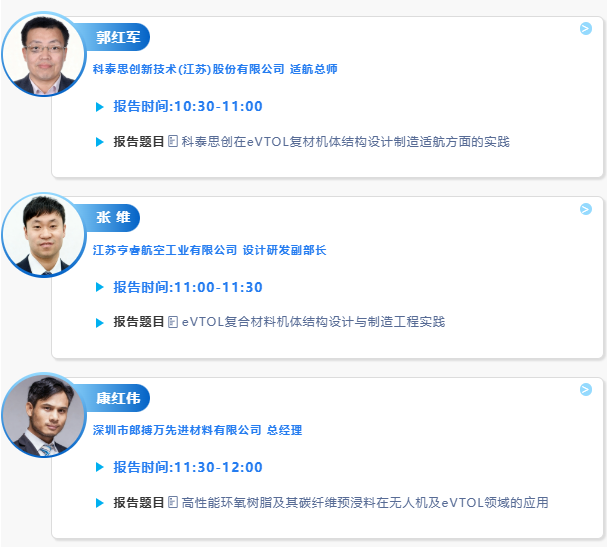614x547 pixels.
Task: Click the arrow icon on 张维's card
Action: pyautogui.click(x=586, y=209)
